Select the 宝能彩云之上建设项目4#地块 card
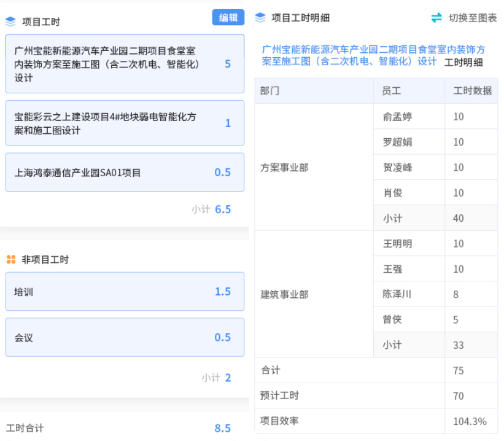 [x=125, y=123]
